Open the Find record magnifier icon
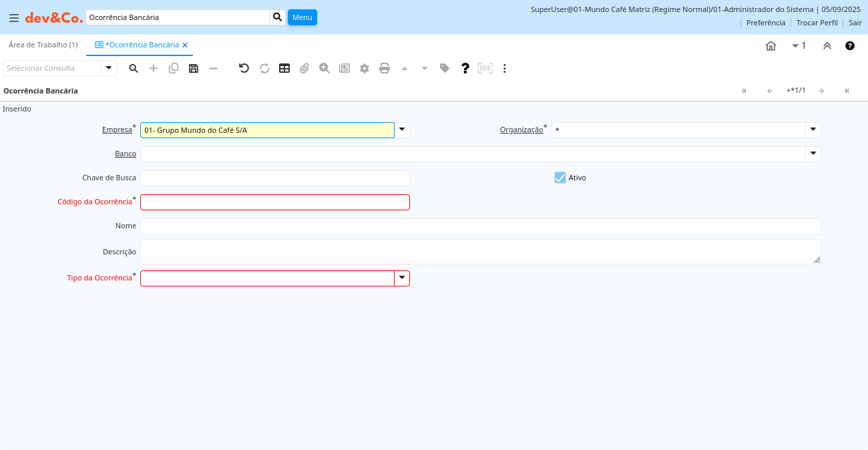This screenshot has width=868, height=450. [134, 68]
